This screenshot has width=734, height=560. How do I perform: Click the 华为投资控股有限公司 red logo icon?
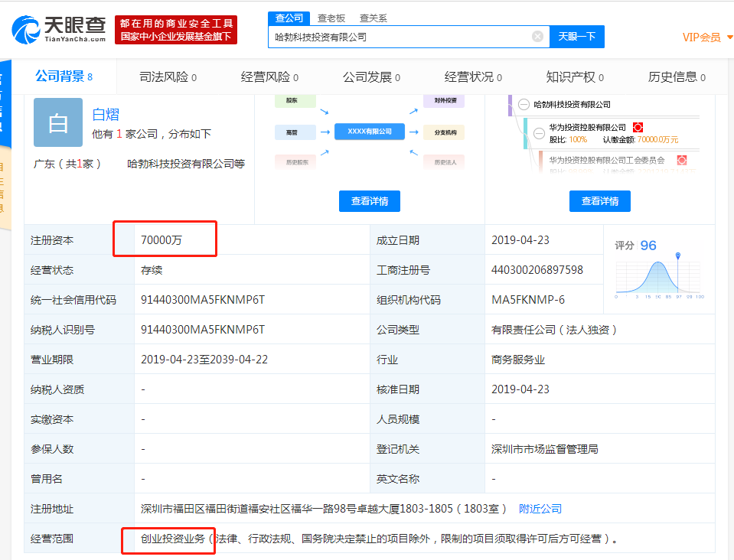pyautogui.click(x=638, y=126)
